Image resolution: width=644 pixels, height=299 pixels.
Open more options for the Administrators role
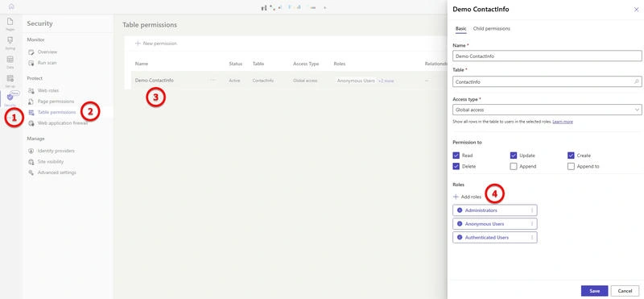point(532,210)
